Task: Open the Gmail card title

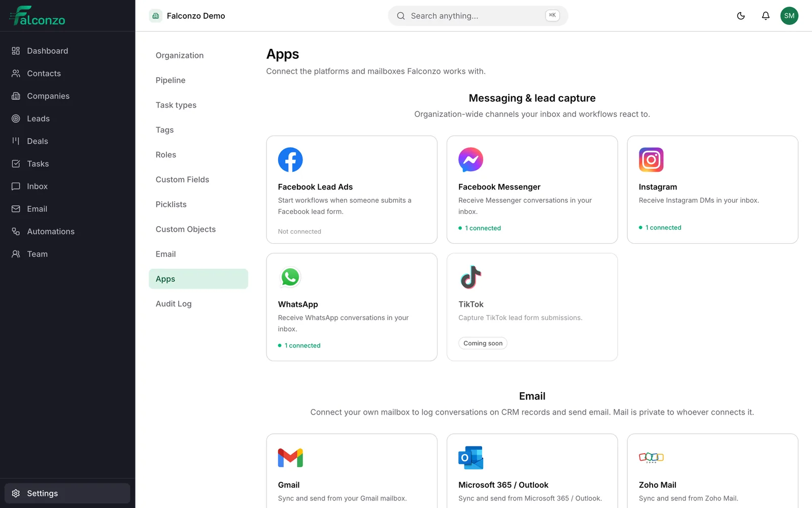Action: (289, 485)
